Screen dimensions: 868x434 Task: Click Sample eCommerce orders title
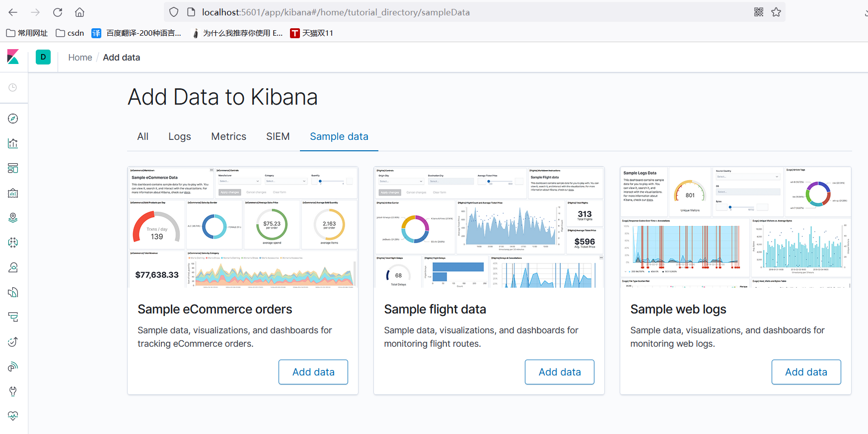(215, 310)
